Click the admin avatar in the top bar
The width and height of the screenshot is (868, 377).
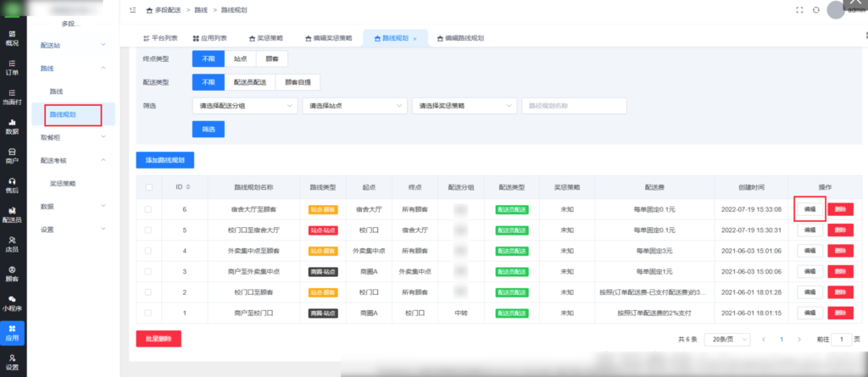836,10
